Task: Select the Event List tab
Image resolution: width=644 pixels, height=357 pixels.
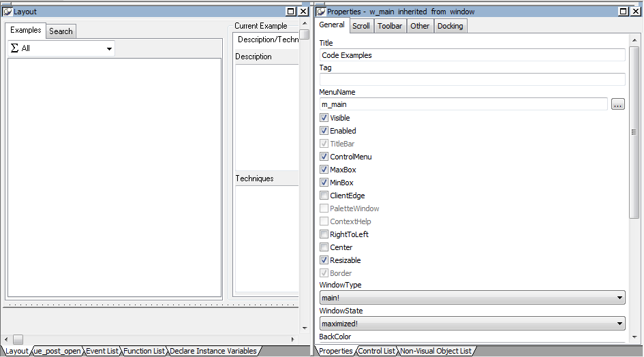Action: point(102,351)
